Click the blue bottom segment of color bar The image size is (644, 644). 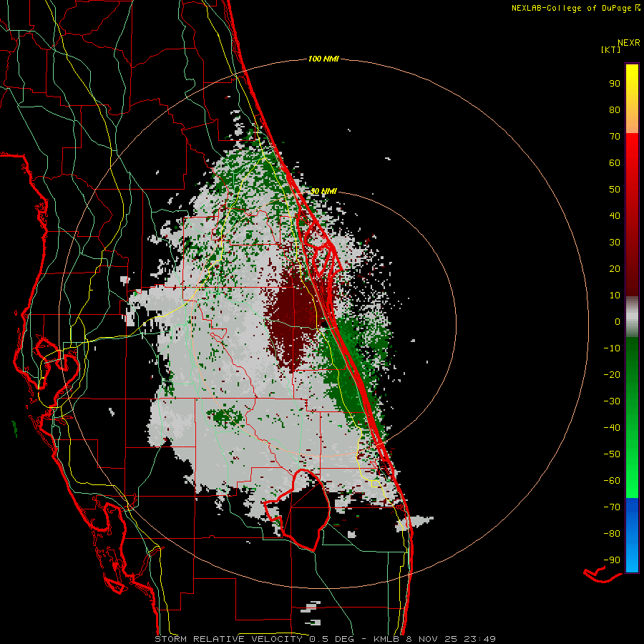click(x=632, y=535)
